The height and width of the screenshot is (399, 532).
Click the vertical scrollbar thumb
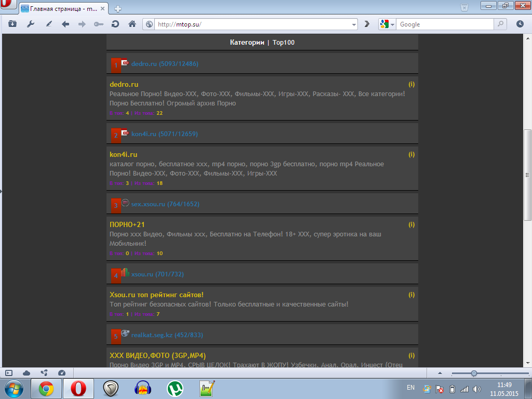tap(527, 175)
